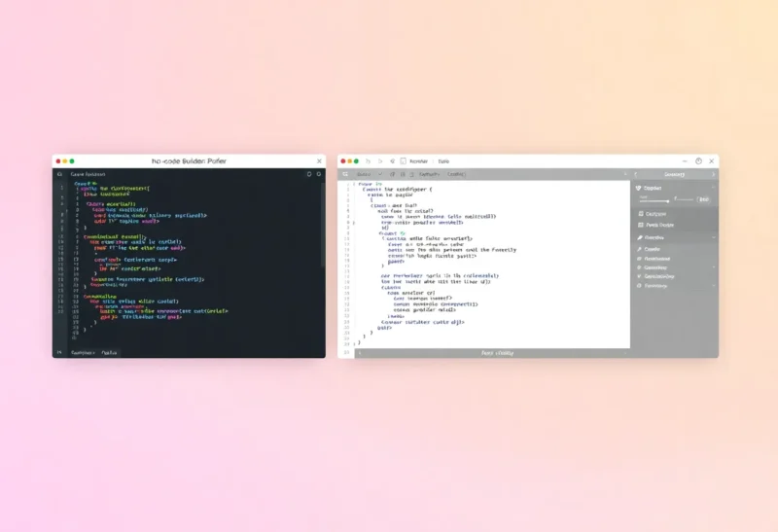This screenshot has height=532, width=778.
Task: Click the centered label in the light editor's bottom bar
Action: pos(497,353)
